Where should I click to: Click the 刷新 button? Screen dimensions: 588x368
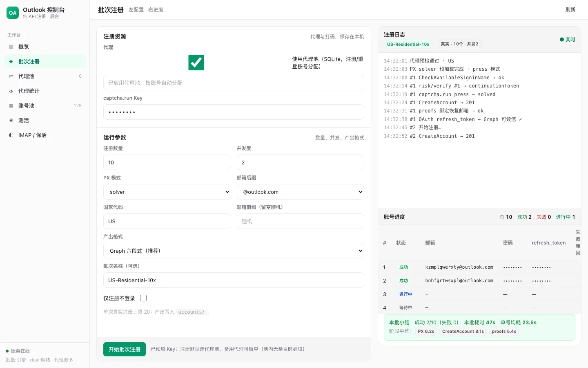pyautogui.click(x=570, y=10)
